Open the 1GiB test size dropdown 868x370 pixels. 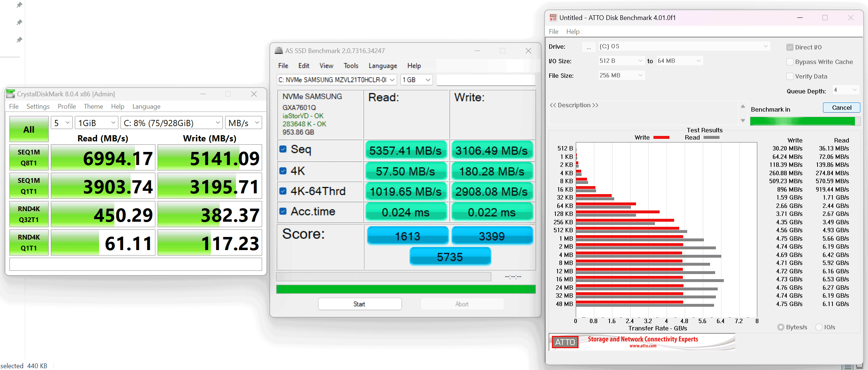[x=97, y=123]
